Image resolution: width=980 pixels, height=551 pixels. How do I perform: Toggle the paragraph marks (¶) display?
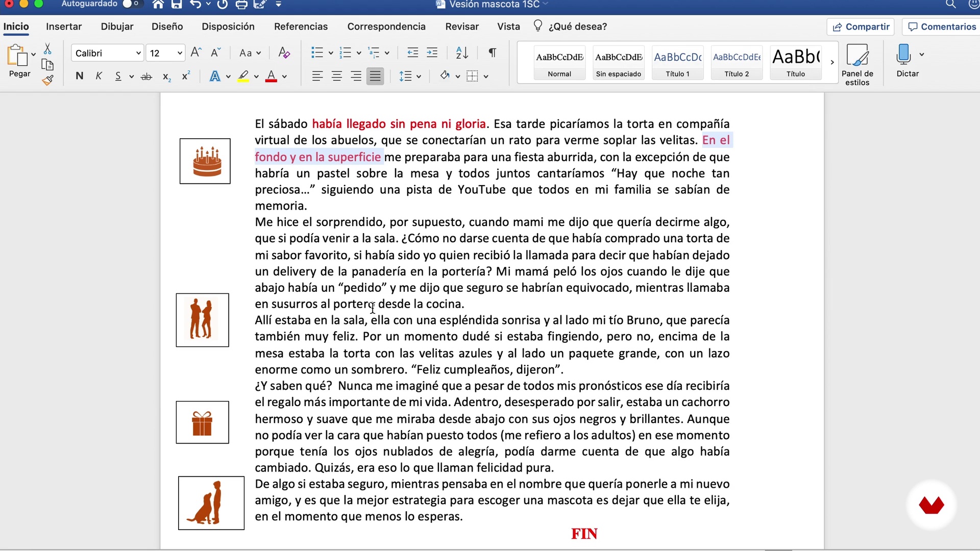tap(493, 53)
